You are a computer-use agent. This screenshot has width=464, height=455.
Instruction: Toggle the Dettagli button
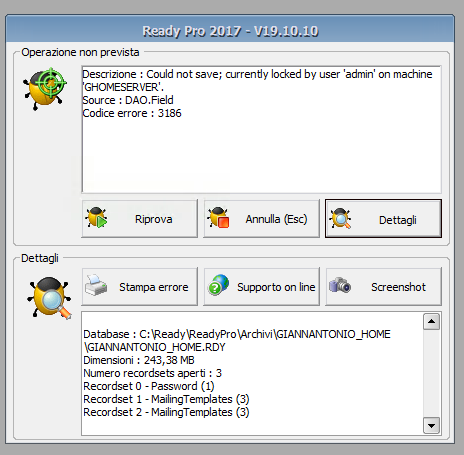tap(383, 219)
